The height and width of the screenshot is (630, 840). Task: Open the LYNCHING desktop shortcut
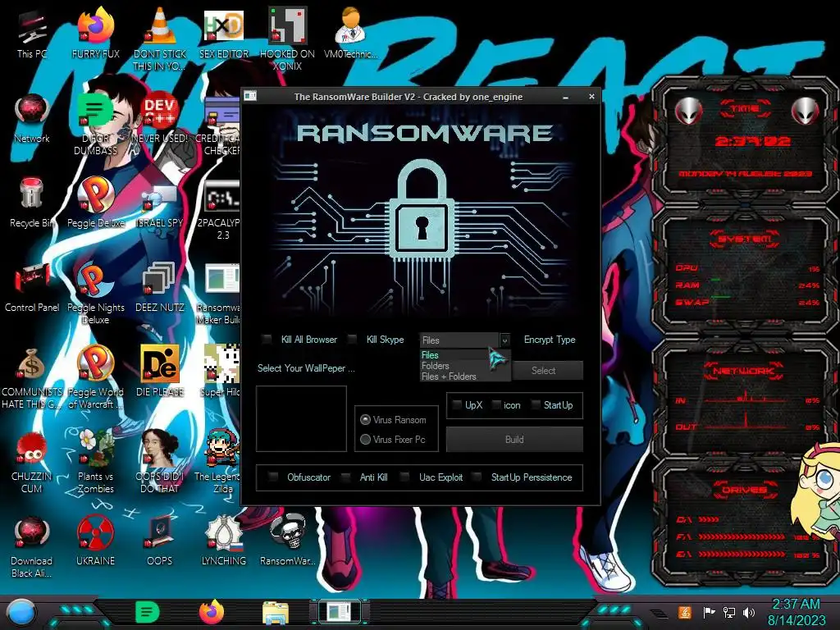223,541
